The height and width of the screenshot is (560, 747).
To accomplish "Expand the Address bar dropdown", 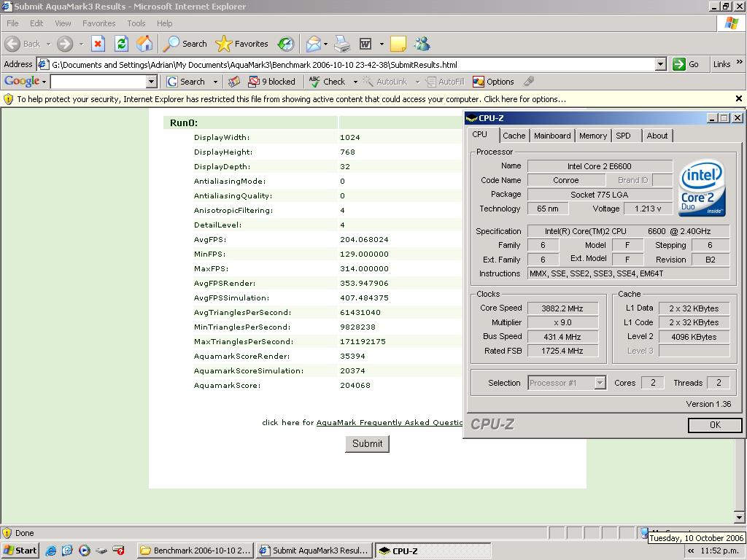I will click(x=660, y=64).
